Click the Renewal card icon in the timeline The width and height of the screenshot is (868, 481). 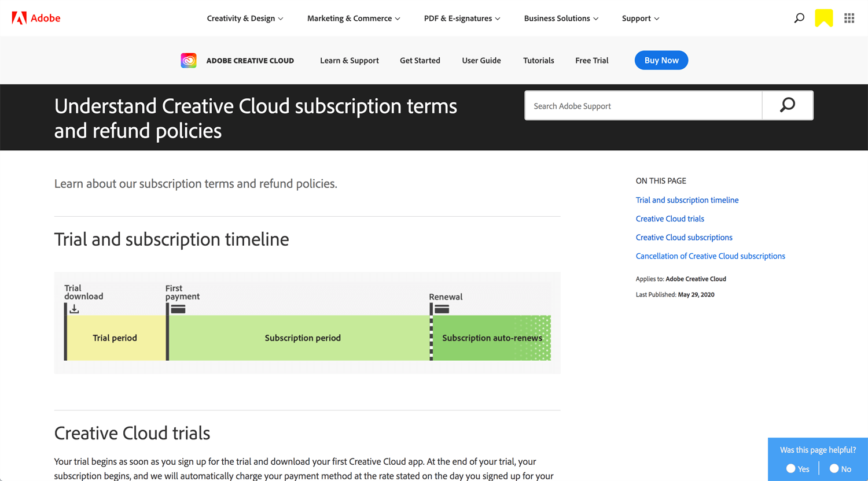pos(442,309)
